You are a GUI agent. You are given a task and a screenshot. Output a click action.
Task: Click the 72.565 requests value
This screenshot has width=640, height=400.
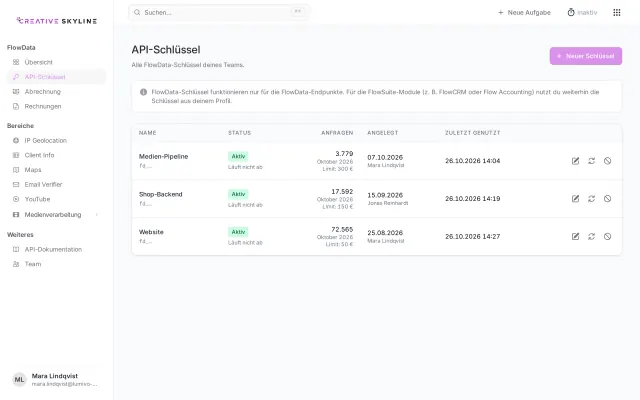(342, 229)
